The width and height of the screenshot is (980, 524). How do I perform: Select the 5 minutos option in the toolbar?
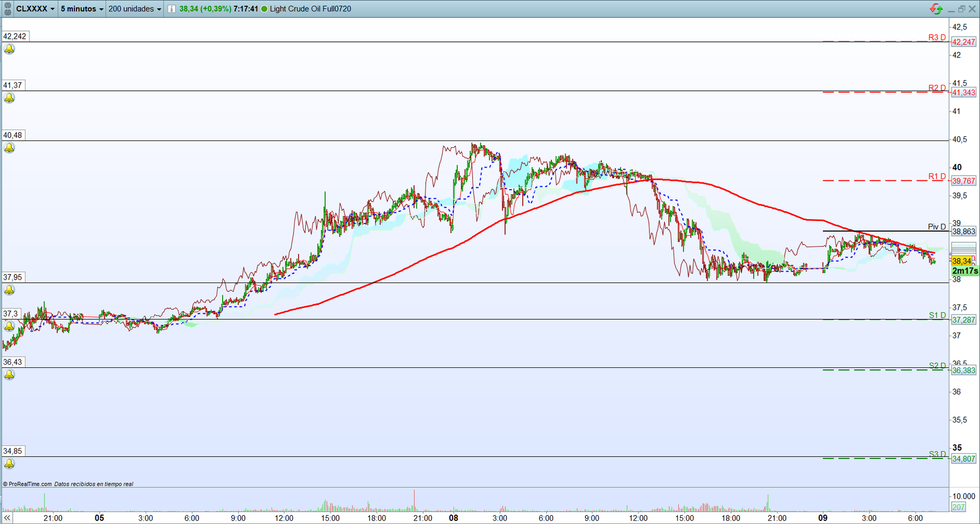tap(78, 8)
